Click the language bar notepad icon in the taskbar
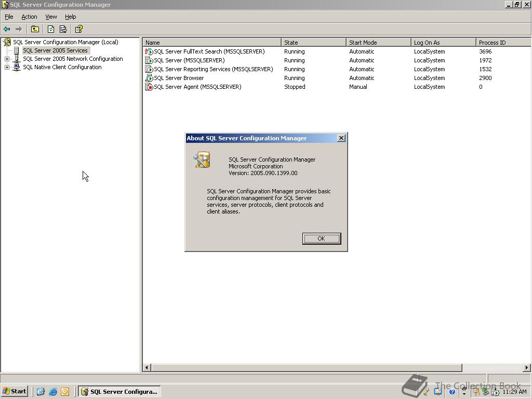Image resolution: width=532 pixels, height=399 pixels. click(437, 392)
